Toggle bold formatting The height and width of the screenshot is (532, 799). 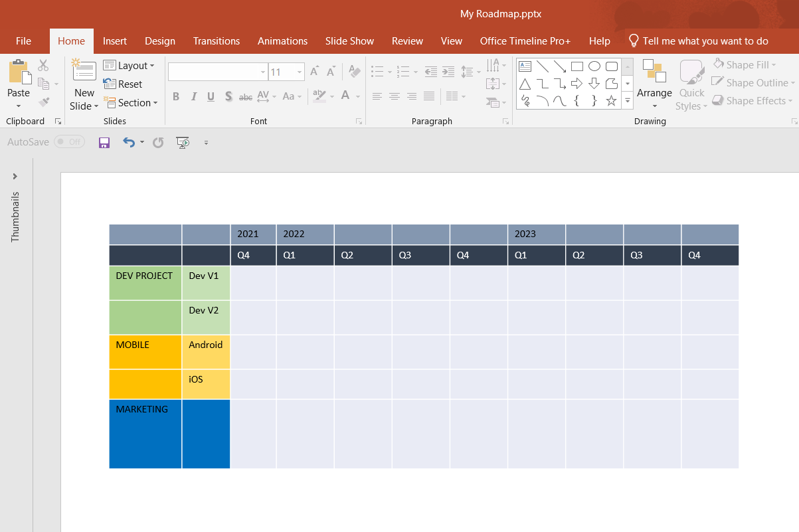(x=175, y=96)
